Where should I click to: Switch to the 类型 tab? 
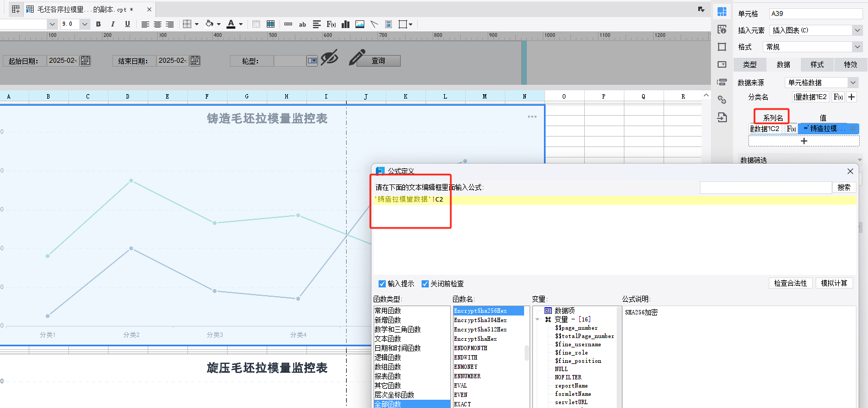point(750,64)
